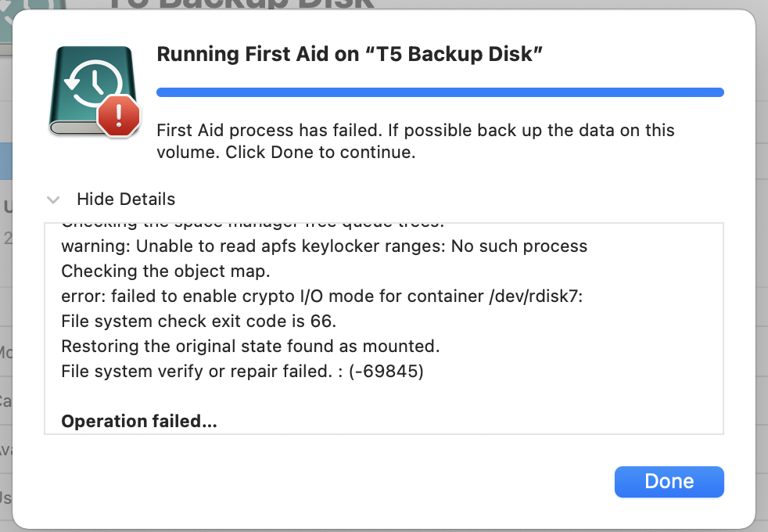Select the apfs keylocker ranges warning line

tap(324, 246)
